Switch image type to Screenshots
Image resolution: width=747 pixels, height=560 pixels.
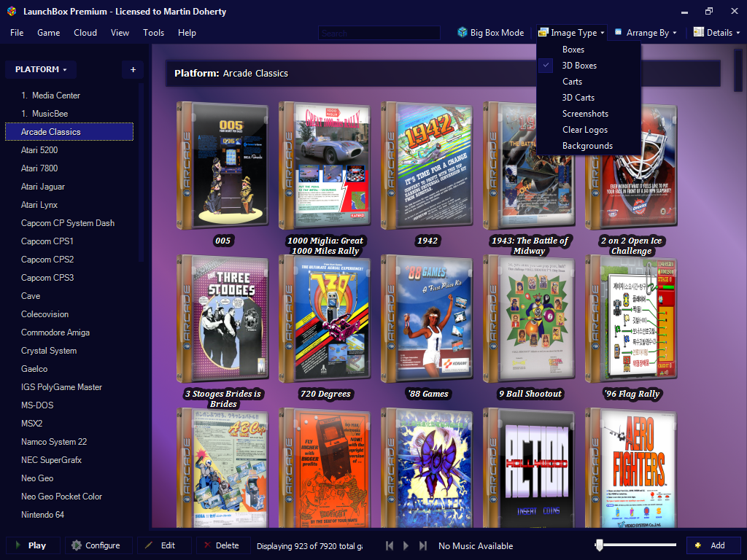(585, 114)
